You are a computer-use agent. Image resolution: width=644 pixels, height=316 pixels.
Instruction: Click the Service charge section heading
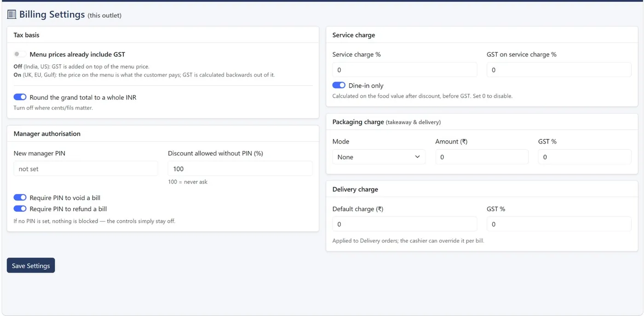pos(354,35)
